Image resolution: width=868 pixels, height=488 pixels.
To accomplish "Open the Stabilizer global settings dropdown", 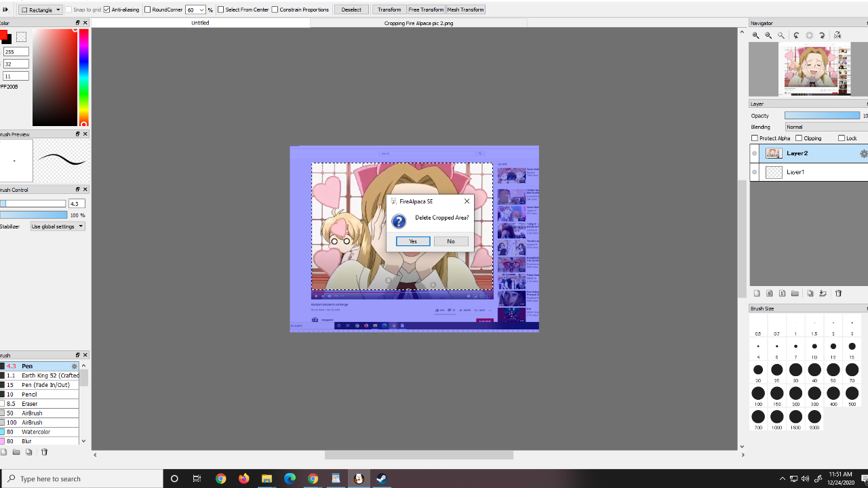I will coord(58,226).
